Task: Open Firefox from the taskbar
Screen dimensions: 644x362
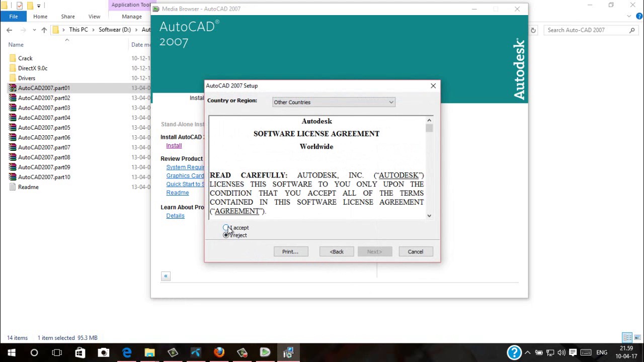Action: tap(219, 352)
